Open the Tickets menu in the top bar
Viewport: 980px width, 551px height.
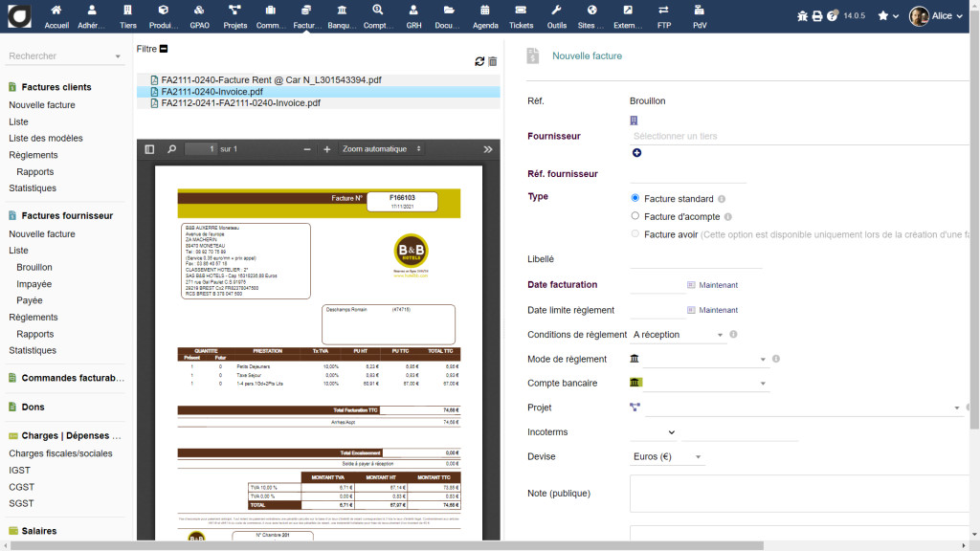tap(522, 16)
